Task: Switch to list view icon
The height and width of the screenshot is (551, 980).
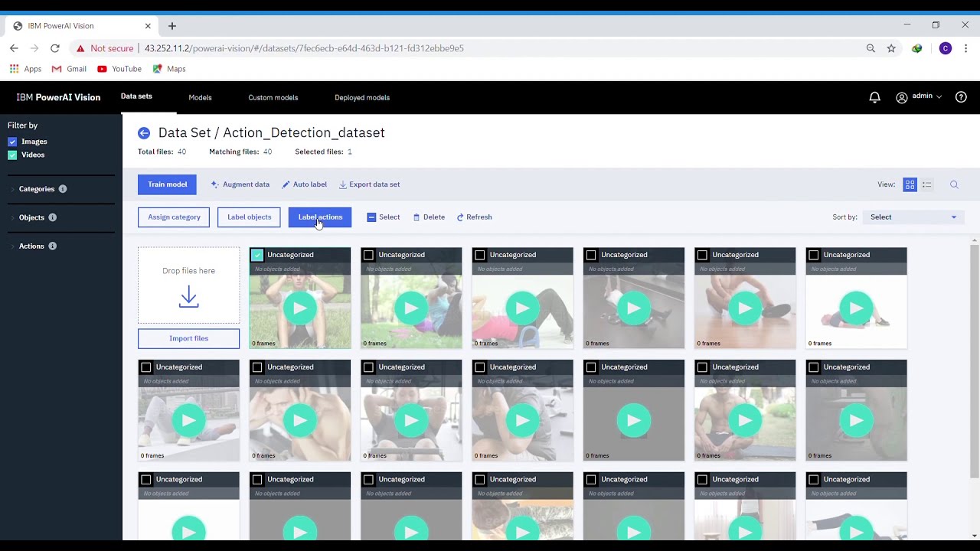Action: [926, 184]
